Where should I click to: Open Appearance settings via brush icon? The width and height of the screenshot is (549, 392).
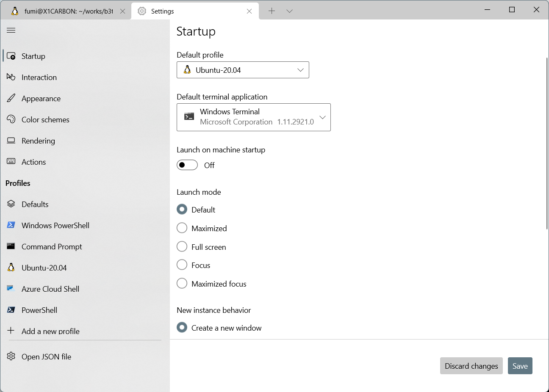[x=11, y=98]
